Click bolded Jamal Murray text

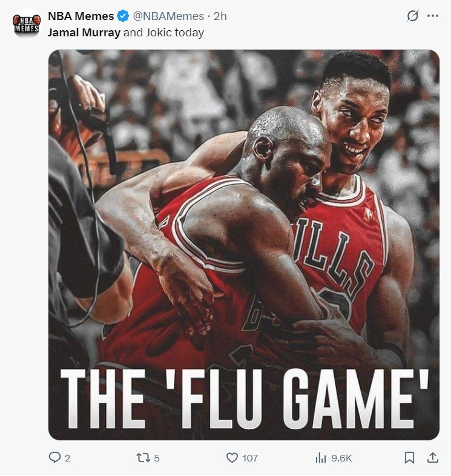point(84,33)
